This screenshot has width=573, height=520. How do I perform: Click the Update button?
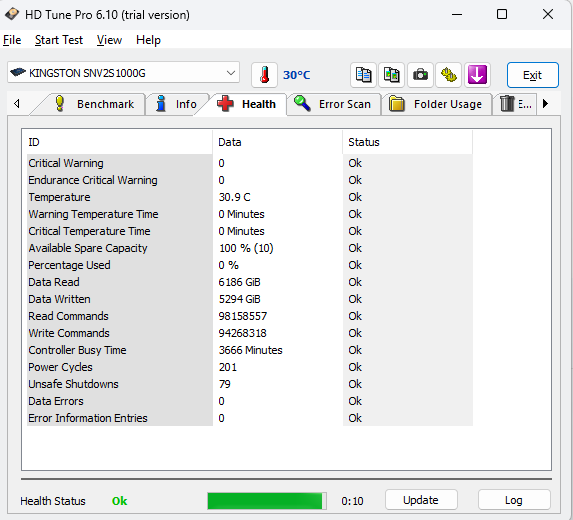pos(421,500)
